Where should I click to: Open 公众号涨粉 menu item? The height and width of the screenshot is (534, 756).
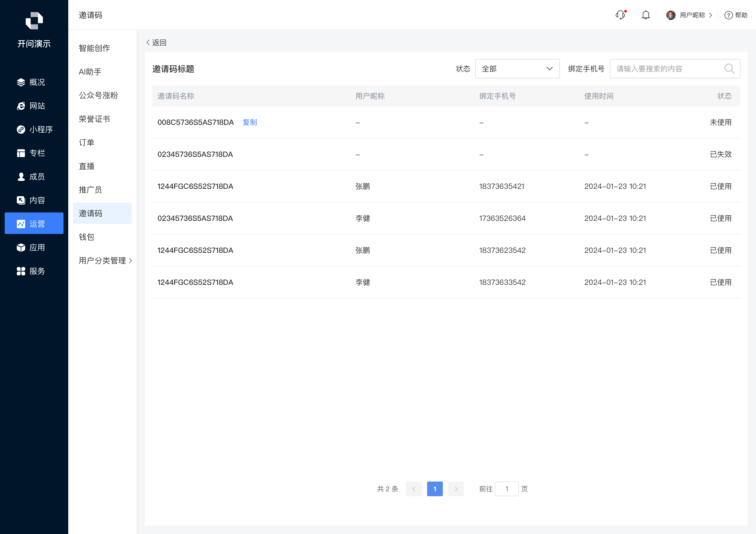[98, 95]
